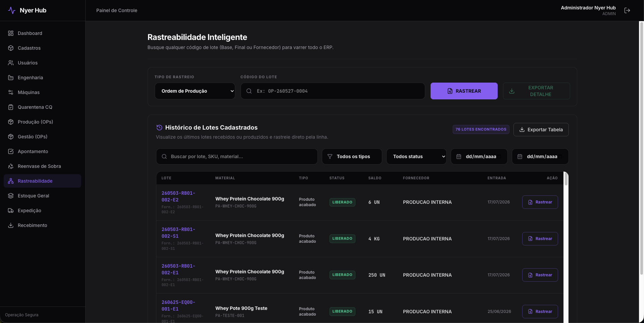This screenshot has height=323, width=644.
Task: Click the Dashboard grid icon
Action: [x=11, y=33]
